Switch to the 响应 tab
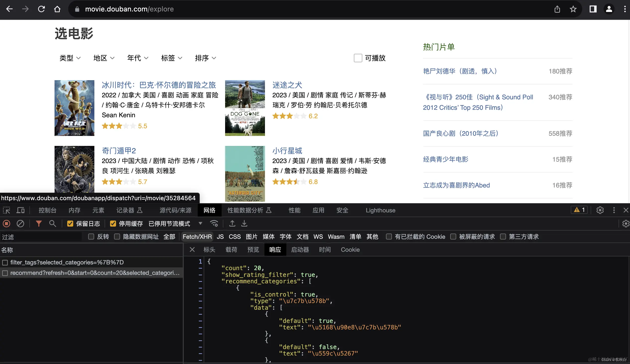 click(x=275, y=249)
